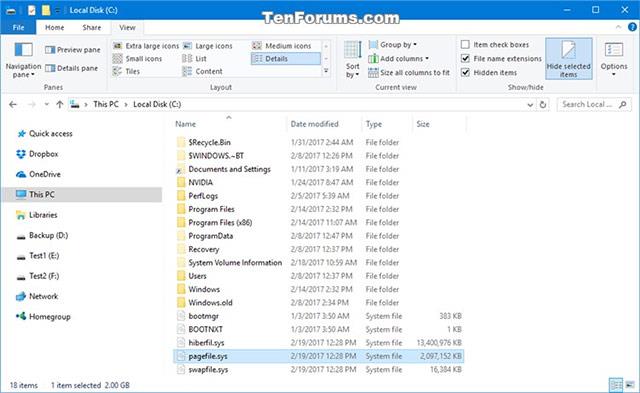Choose Tiles layout
The height and width of the screenshot is (393, 640).
click(x=127, y=71)
